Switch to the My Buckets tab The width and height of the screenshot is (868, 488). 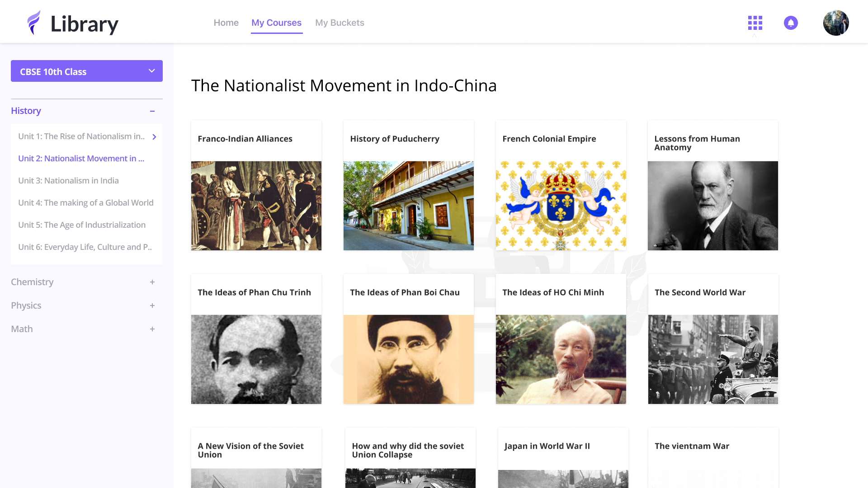tap(340, 23)
